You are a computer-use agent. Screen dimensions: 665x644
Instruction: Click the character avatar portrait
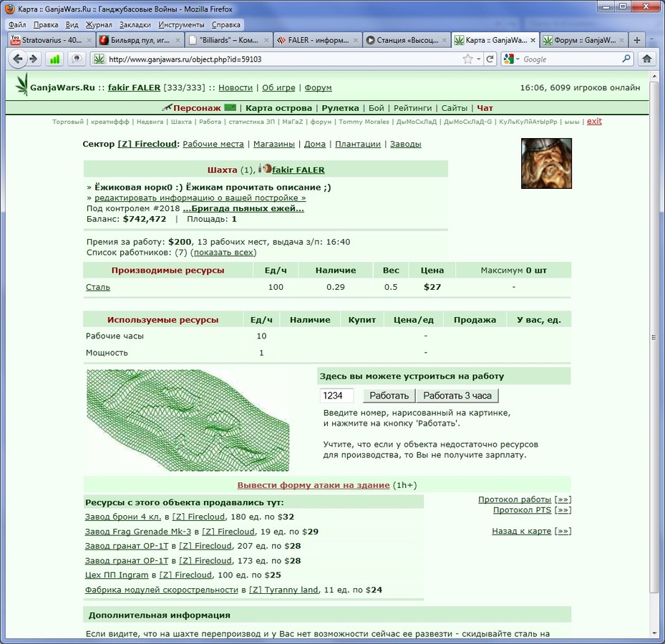point(546,163)
